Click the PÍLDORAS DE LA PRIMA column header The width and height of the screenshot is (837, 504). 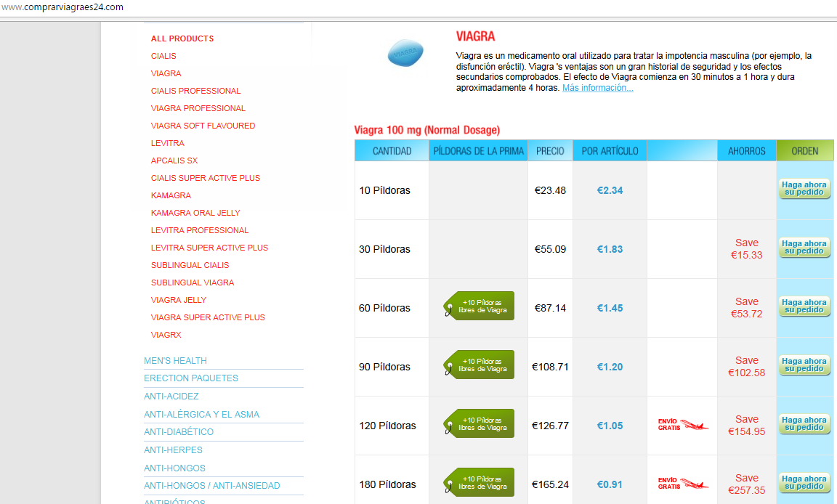pos(478,151)
